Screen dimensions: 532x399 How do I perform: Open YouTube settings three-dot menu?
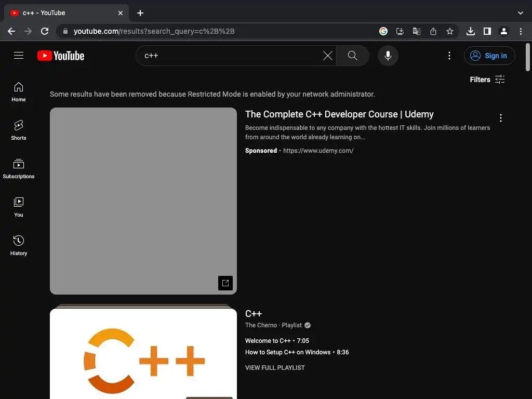pos(449,56)
